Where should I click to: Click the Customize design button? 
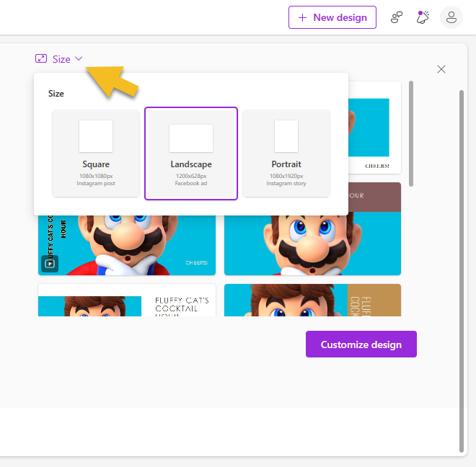click(361, 344)
